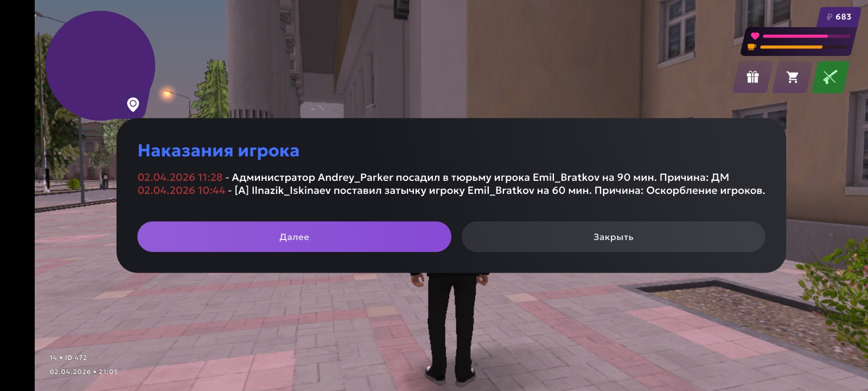868x391 pixels.
Task: Tap the date and time 21:05 label
Action: [x=84, y=372]
